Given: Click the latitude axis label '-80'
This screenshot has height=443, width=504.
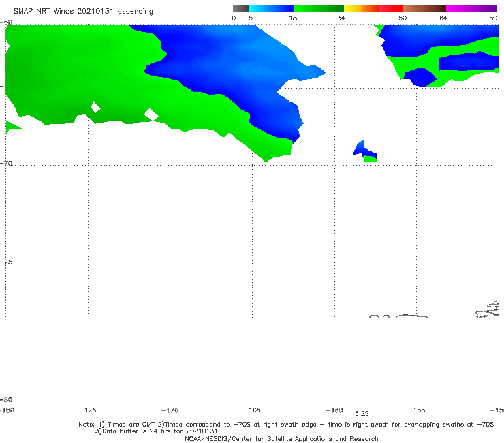Looking at the screenshot, I should (x=6, y=399).
